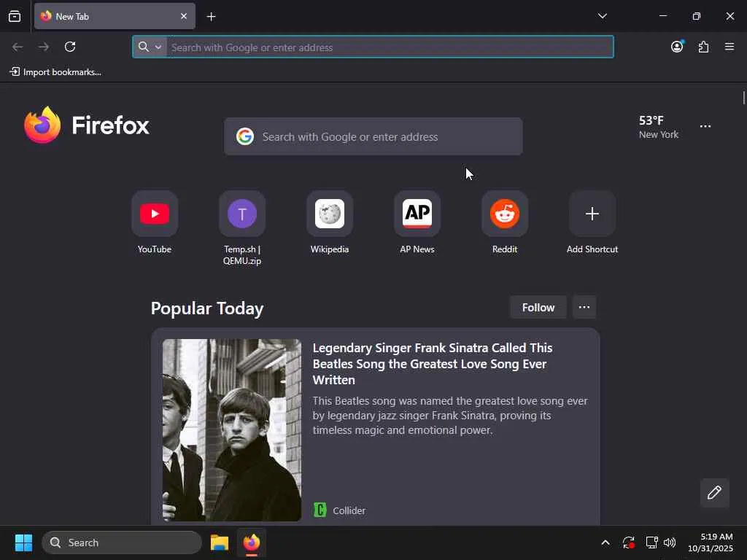747x560 pixels.
Task: Open the customize page pencil button
Action: click(x=714, y=492)
